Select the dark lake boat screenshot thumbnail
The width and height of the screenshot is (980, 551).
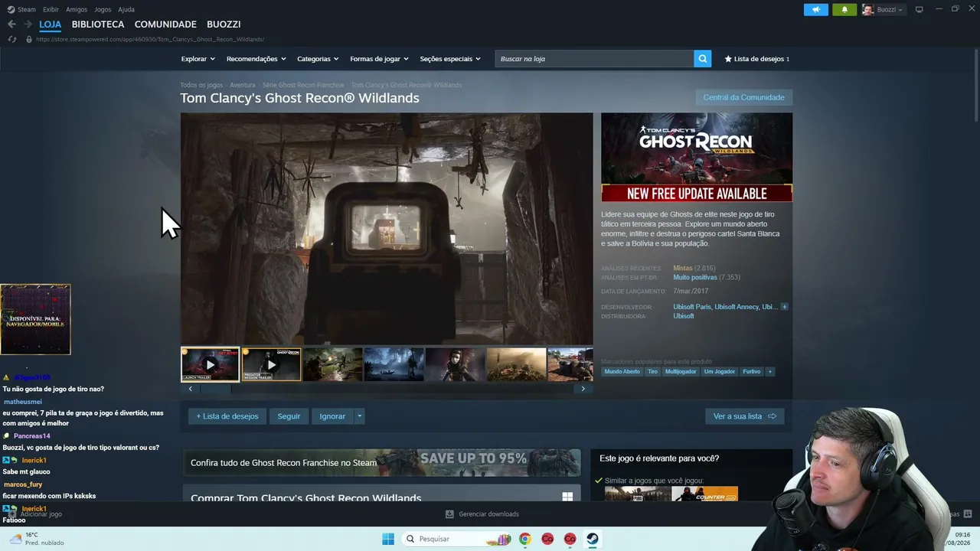click(x=394, y=364)
